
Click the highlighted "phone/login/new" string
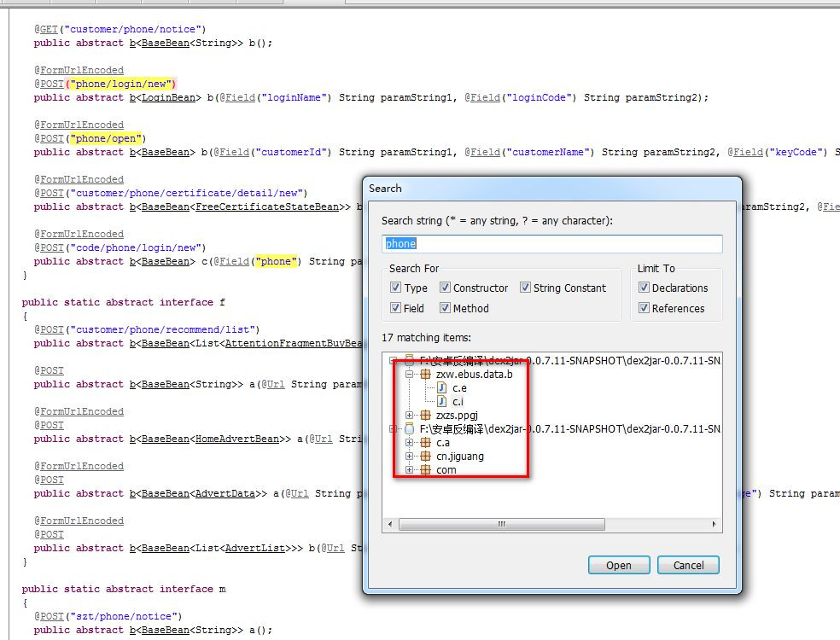coord(120,84)
